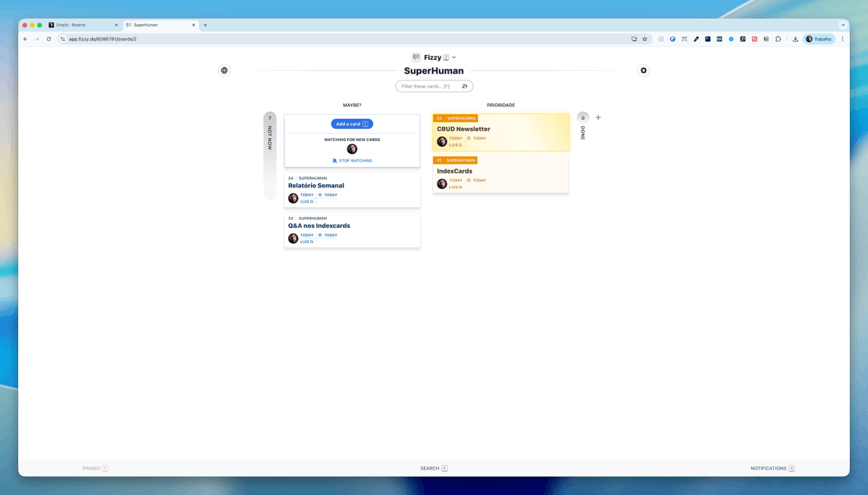Click the watcher avatar under Watching for new cards
Screen dimensions: 868x495
tap(352, 149)
